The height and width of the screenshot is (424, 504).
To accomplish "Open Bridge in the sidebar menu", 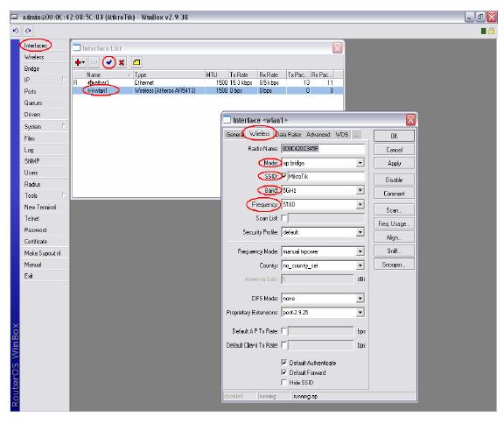I will point(31,68).
